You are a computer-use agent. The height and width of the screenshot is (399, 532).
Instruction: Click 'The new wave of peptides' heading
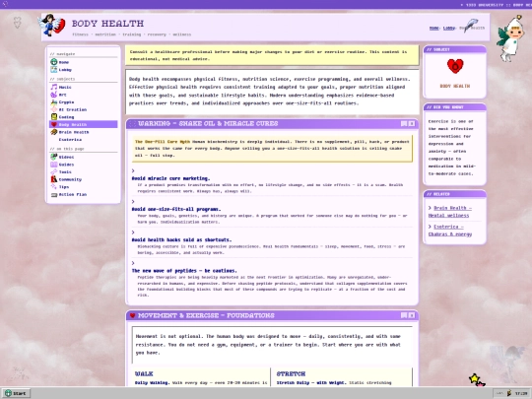coord(184,270)
